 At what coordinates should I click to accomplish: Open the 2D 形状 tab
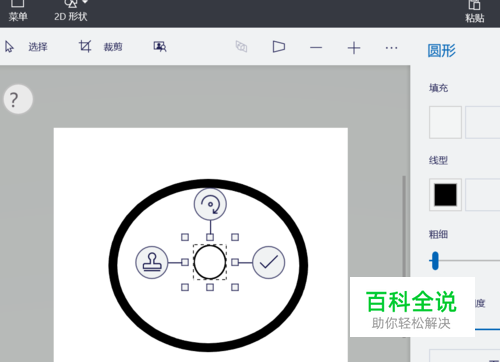coord(71,11)
